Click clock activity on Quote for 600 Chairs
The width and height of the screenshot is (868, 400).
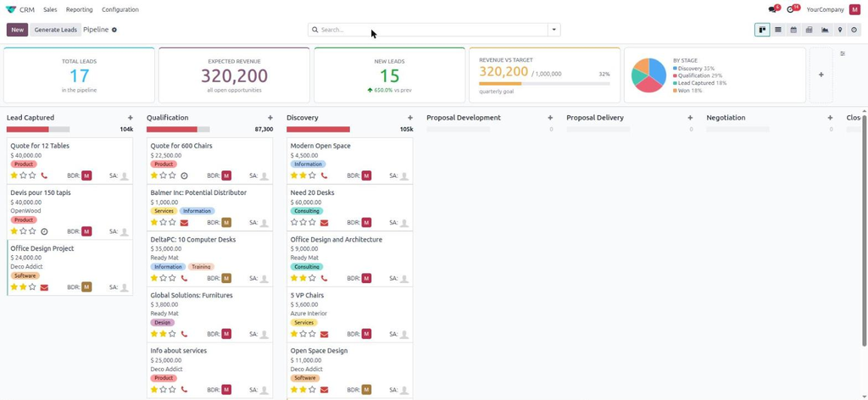(184, 175)
